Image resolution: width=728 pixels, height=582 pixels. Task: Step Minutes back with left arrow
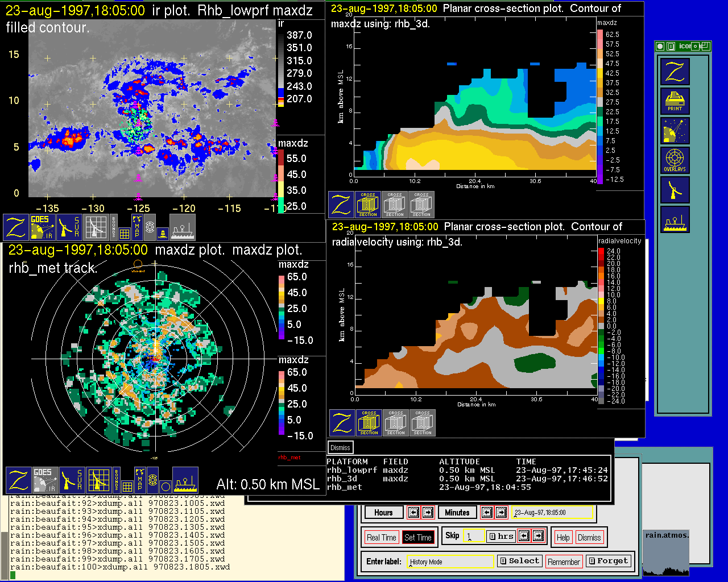487,513
